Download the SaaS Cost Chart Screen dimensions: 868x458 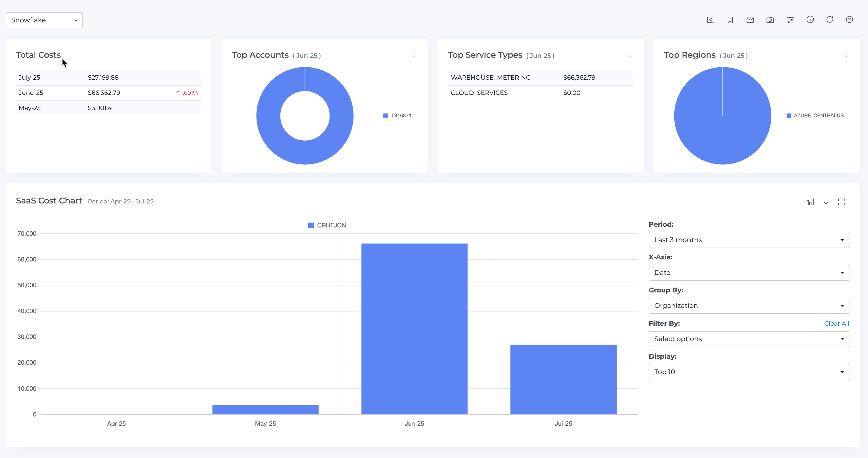826,202
